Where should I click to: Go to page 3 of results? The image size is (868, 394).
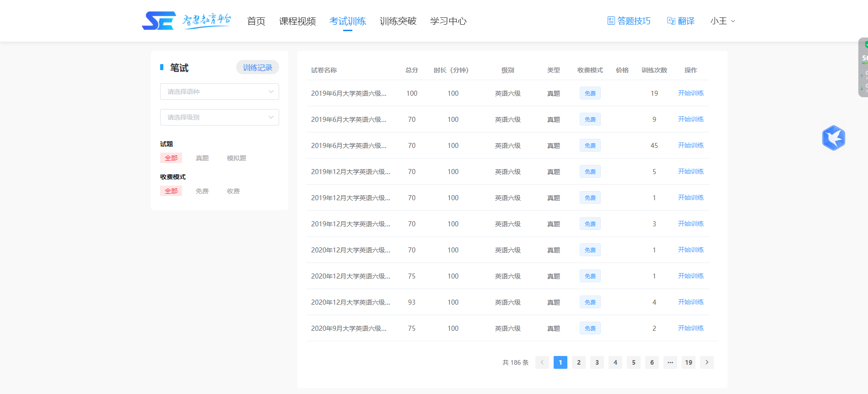(597, 362)
